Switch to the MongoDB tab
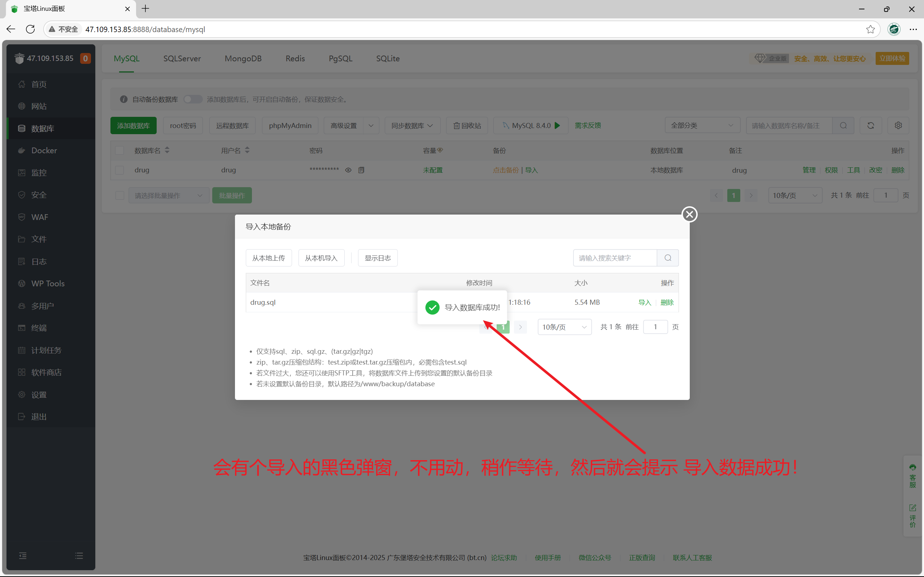This screenshot has height=577, width=924. 243,58
